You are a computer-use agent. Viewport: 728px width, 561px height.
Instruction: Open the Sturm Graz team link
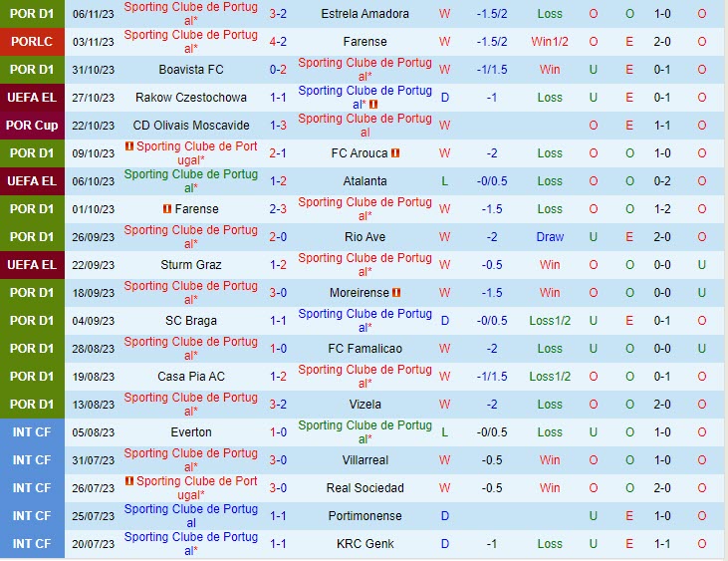[191, 265]
